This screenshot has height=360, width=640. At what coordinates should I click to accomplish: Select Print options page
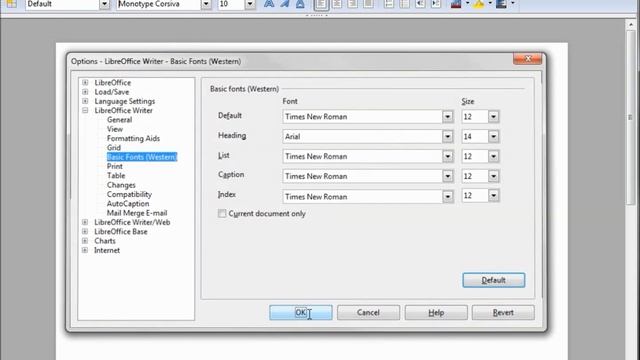pyautogui.click(x=115, y=166)
